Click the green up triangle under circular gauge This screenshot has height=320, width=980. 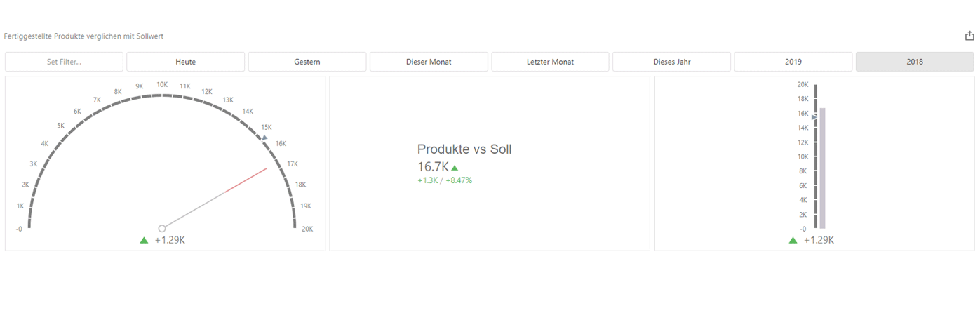coord(144,240)
